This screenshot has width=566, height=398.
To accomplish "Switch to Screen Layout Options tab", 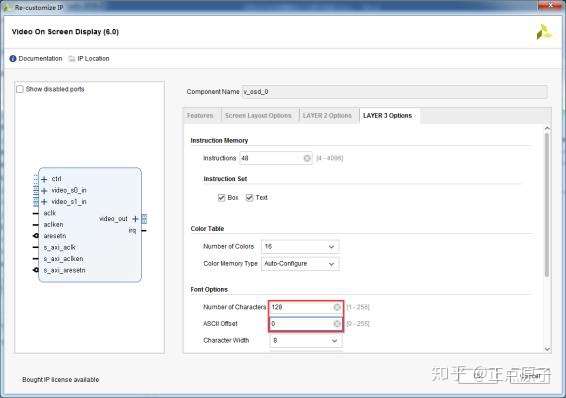I will [258, 116].
